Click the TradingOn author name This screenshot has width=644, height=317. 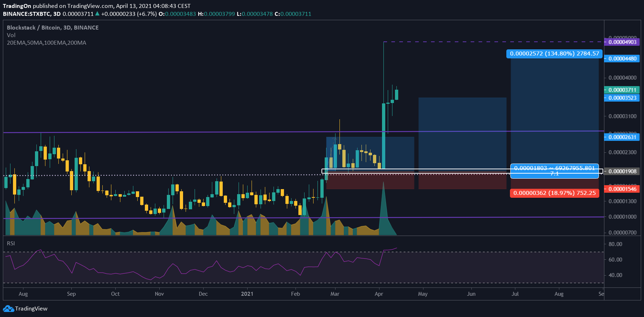tap(17, 6)
